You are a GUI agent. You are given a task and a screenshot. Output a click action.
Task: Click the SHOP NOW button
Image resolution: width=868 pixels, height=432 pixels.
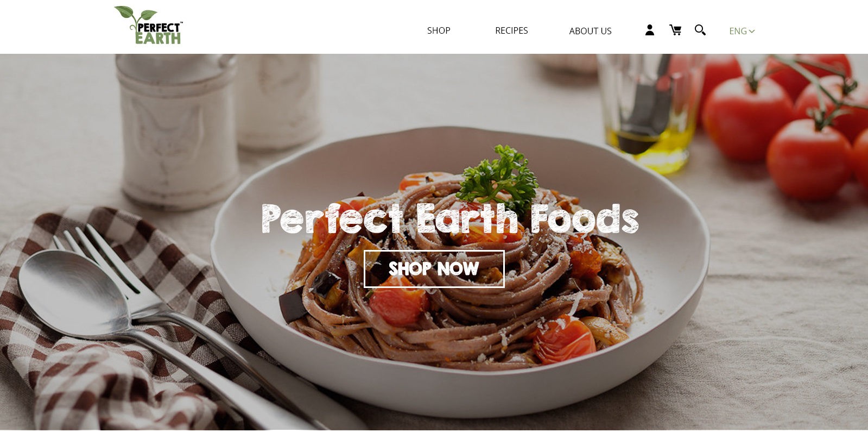point(434,268)
